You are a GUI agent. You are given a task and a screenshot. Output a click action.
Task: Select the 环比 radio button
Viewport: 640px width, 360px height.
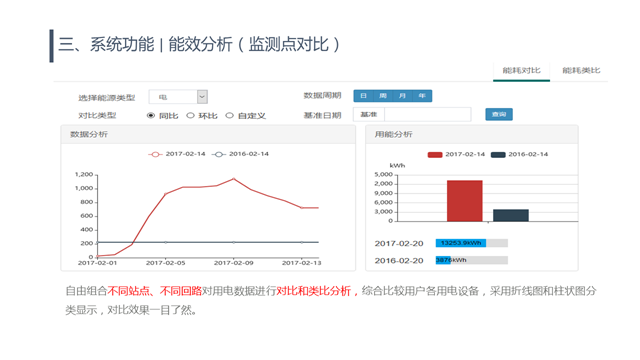(190, 116)
